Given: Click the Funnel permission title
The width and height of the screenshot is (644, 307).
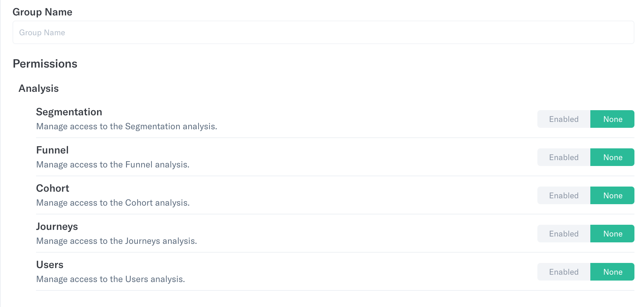Looking at the screenshot, I should 53,150.
